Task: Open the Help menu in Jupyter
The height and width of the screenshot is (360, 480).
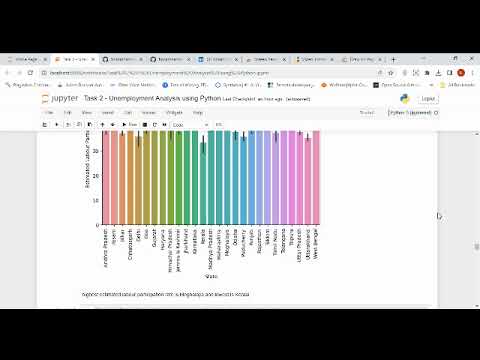Action: [x=198, y=113]
